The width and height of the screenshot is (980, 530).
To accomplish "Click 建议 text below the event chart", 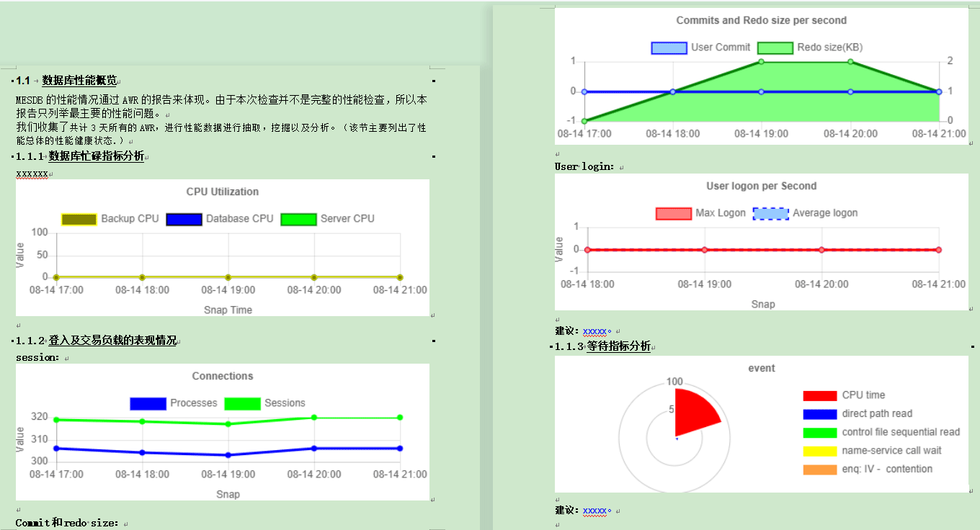I will 566,511.
